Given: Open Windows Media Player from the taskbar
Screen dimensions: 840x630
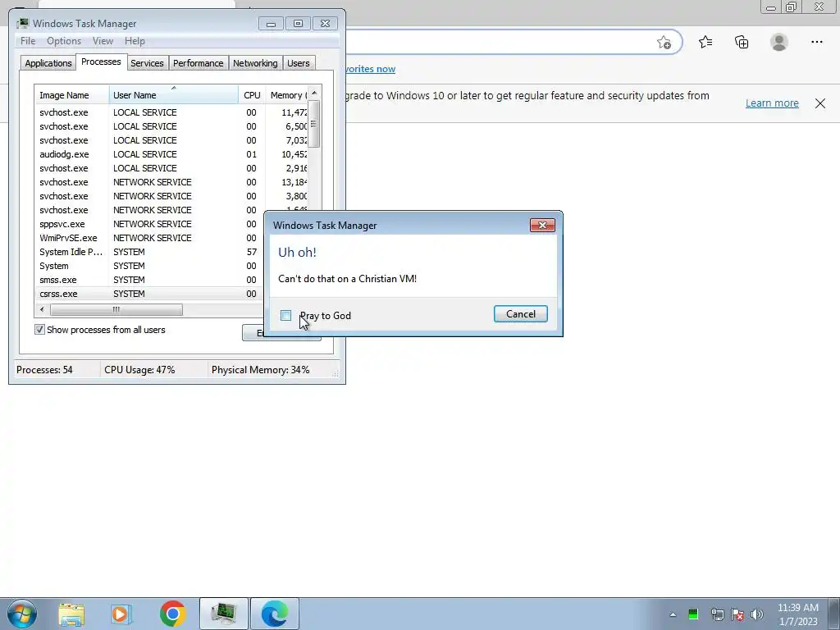Looking at the screenshot, I should point(121,614).
